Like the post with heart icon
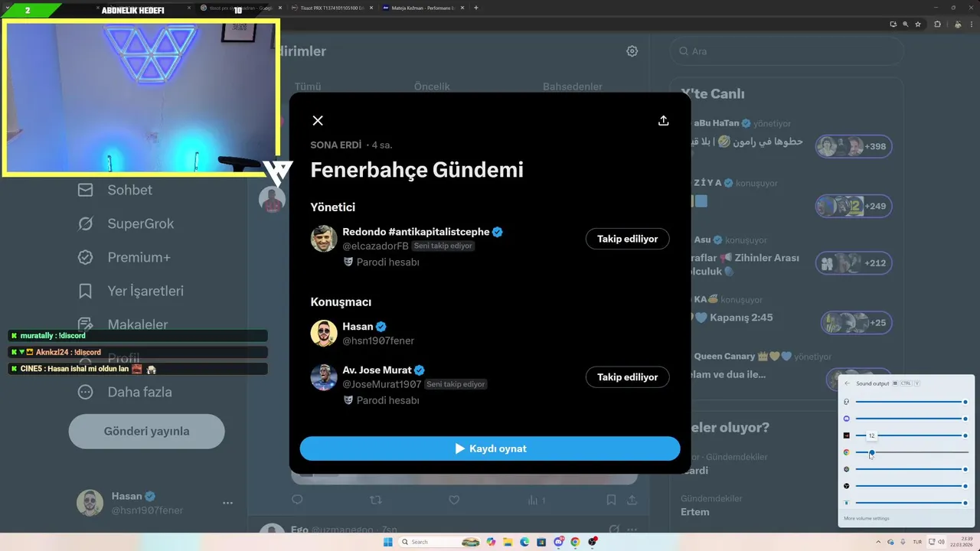The width and height of the screenshot is (980, 551). [x=454, y=500]
